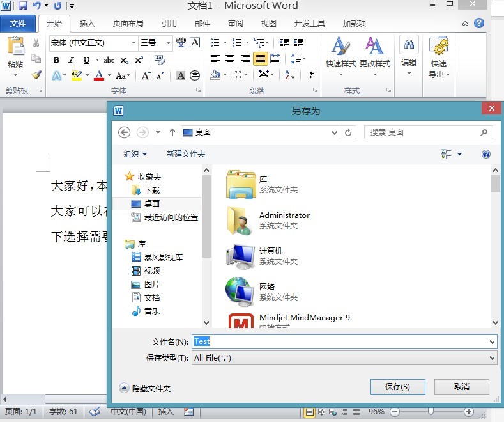504x422 pixels.
Task: Click the Cut scissors icon
Action: 36,43
